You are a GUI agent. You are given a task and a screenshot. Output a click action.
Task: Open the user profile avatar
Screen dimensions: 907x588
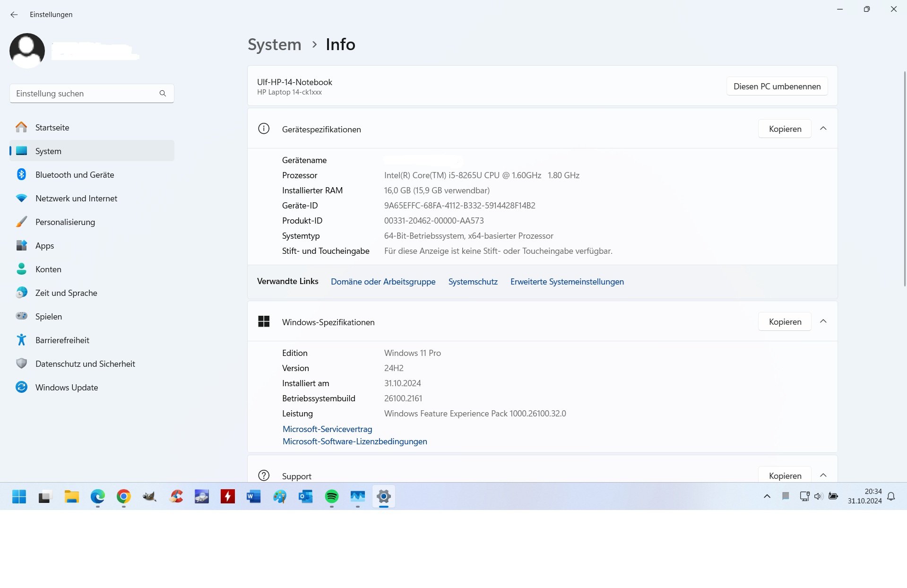click(27, 51)
